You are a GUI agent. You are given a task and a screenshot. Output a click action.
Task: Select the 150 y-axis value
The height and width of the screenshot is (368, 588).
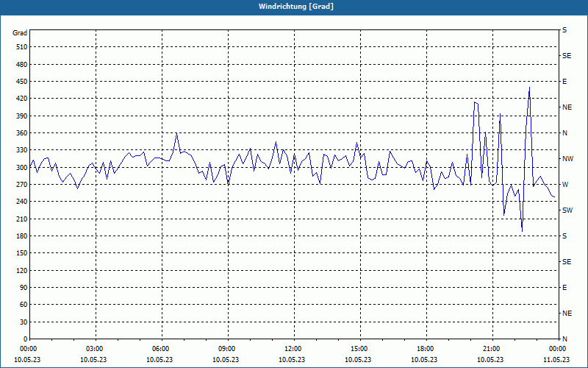click(22, 253)
